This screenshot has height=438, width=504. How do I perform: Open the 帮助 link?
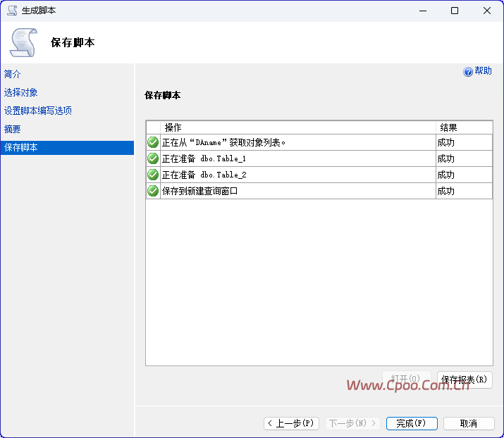coord(483,71)
